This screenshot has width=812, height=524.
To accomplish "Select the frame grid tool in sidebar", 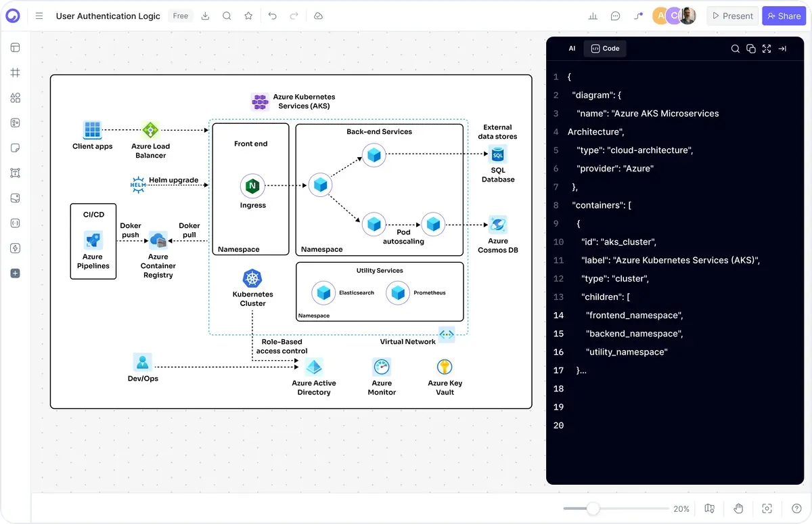I will point(16,72).
